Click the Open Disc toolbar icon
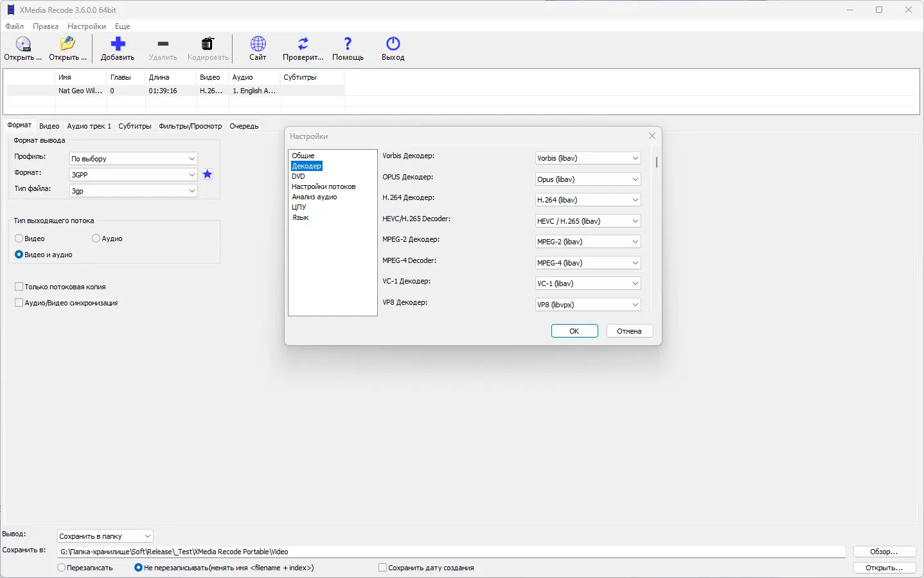 coord(23,44)
